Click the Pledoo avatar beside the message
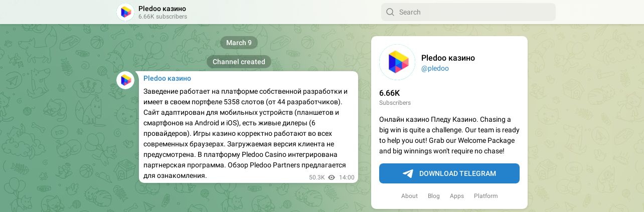 click(x=125, y=80)
